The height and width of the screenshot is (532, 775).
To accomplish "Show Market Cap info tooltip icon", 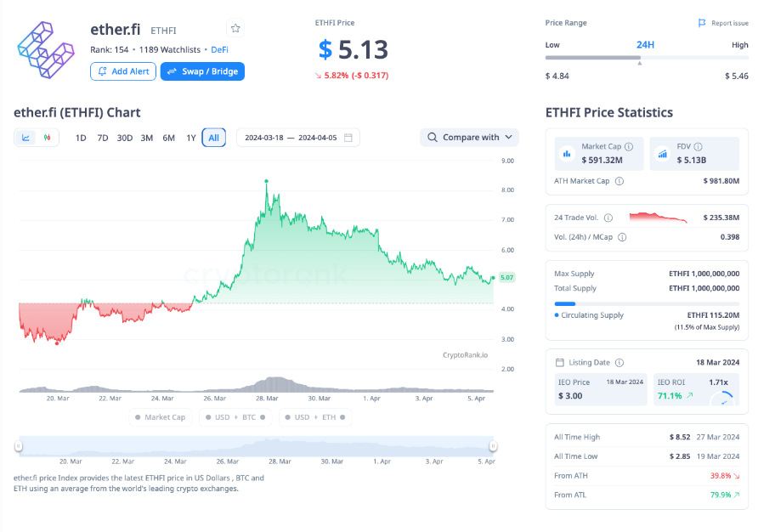I will pos(629,146).
